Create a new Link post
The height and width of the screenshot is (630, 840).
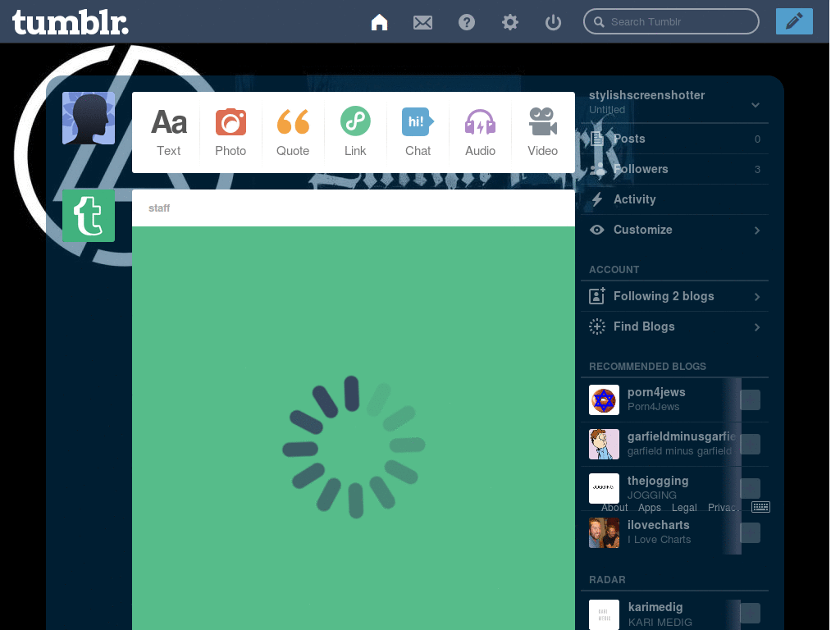355,132
